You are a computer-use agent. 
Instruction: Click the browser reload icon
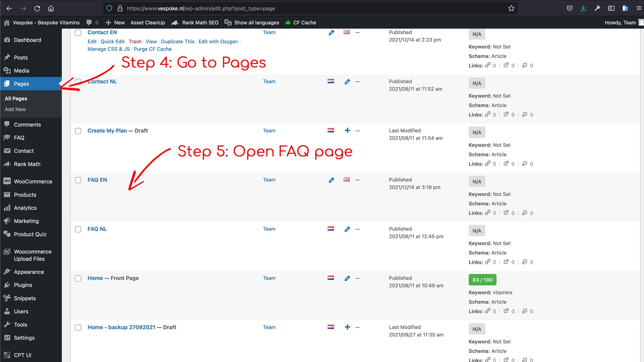click(37, 8)
